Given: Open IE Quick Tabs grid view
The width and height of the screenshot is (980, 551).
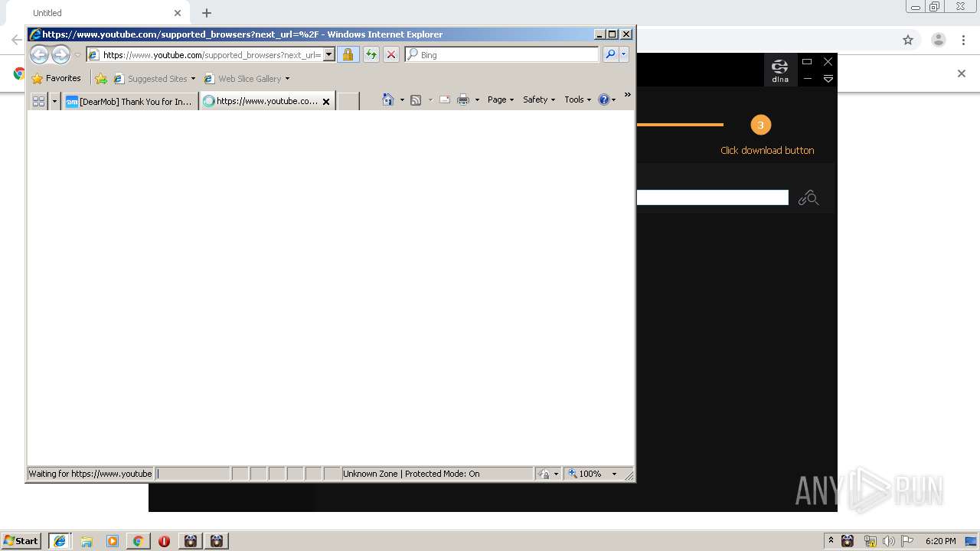Looking at the screenshot, I should pyautogui.click(x=38, y=101).
